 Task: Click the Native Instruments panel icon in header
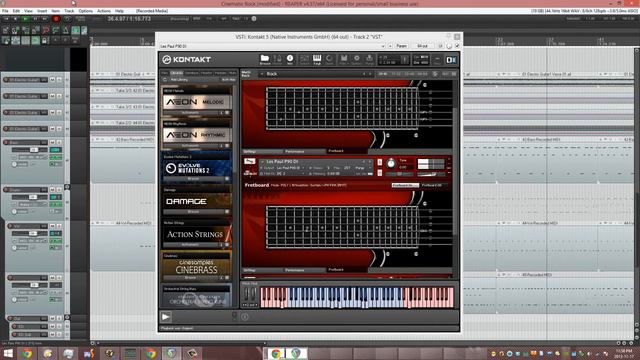451,60
